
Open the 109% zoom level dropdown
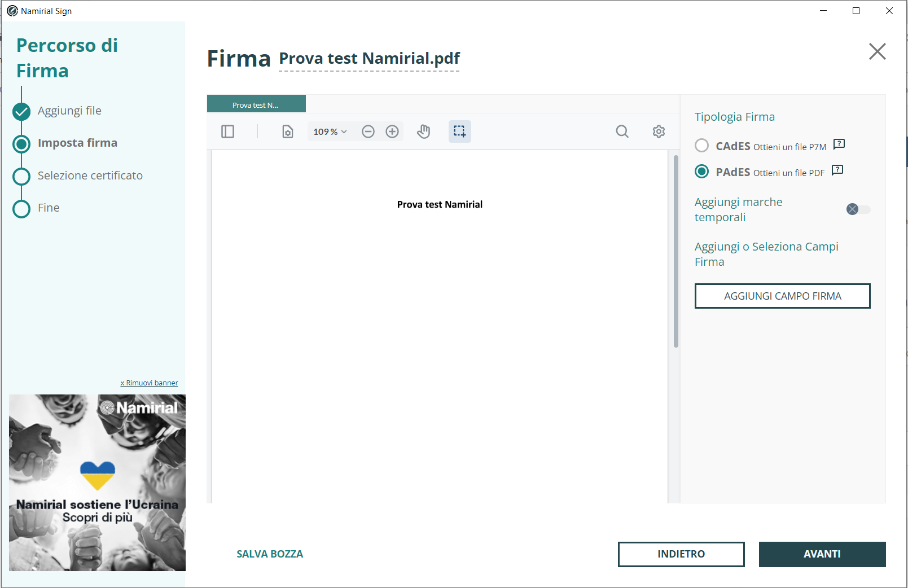(330, 131)
